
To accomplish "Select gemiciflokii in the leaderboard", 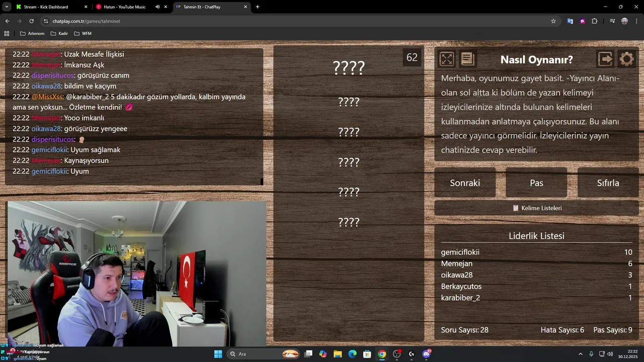I will point(460,252).
